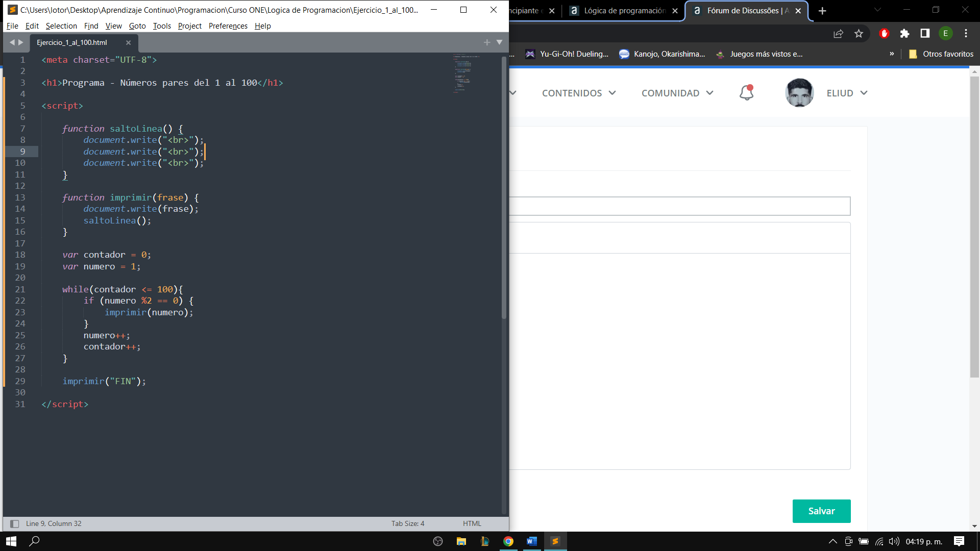Open Yu-Gi-Oh! Dueling bookmark

click(x=567, y=54)
